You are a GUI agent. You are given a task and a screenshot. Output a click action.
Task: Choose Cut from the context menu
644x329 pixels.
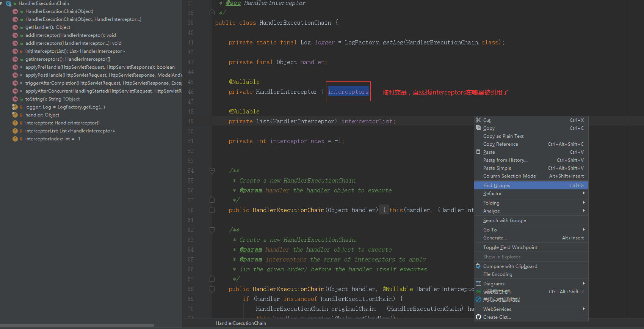[531, 120]
